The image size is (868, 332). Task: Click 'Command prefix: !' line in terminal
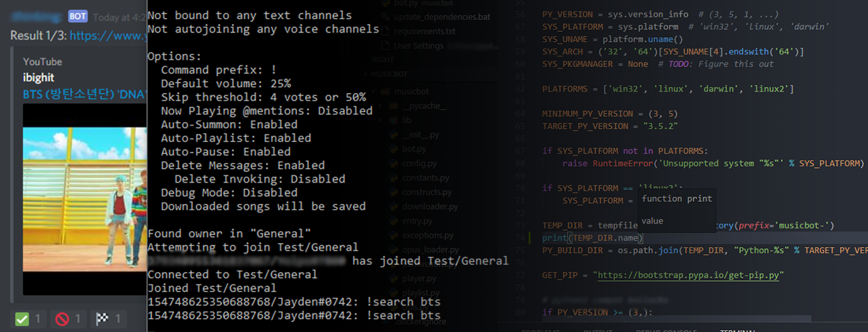pyautogui.click(x=218, y=70)
